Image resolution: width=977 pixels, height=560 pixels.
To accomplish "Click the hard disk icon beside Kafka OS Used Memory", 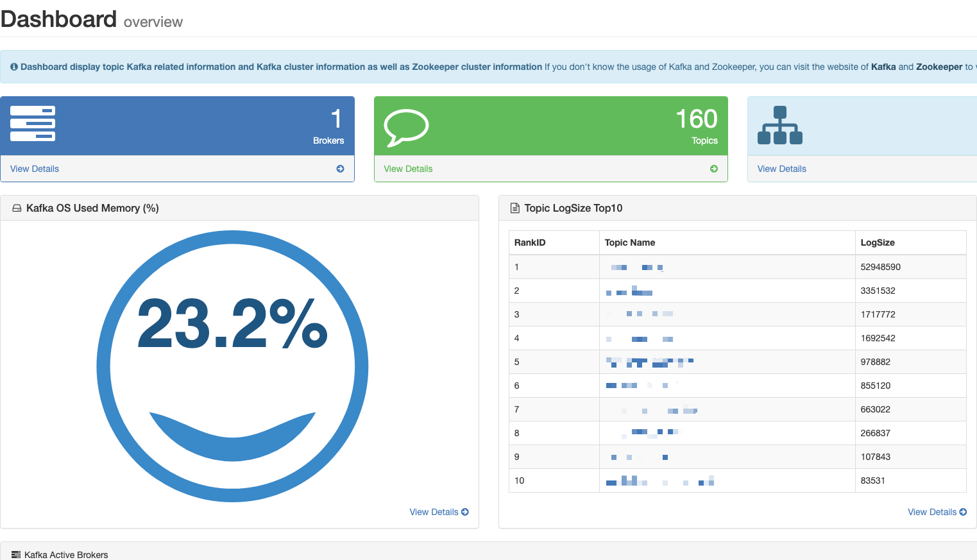I will [16, 208].
